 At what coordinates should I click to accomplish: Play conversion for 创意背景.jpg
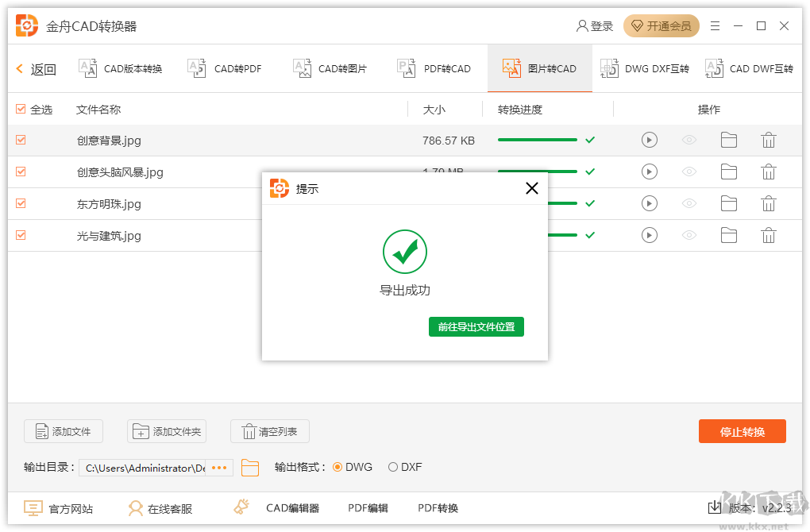pyautogui.click(x=649, y=140)
